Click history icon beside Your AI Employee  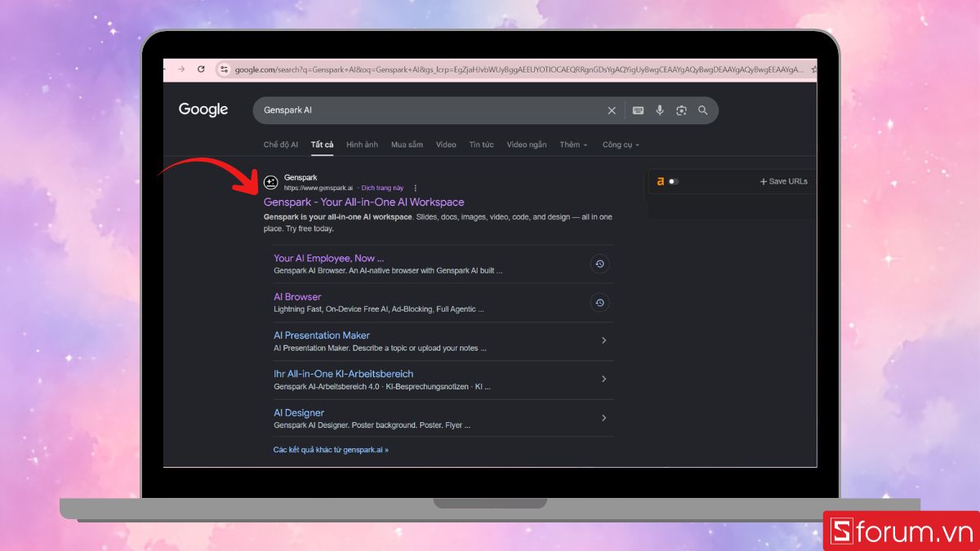coord(599,264)
